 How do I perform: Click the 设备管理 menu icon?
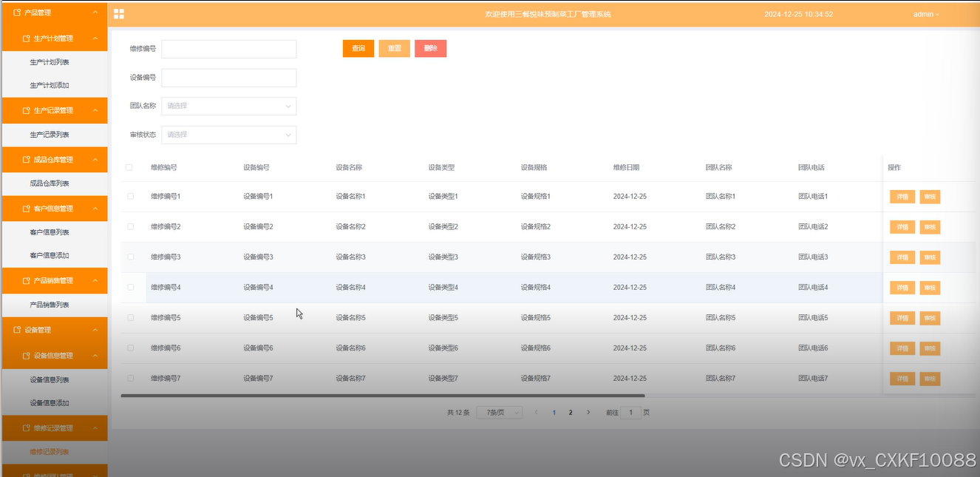coord(18,330)
